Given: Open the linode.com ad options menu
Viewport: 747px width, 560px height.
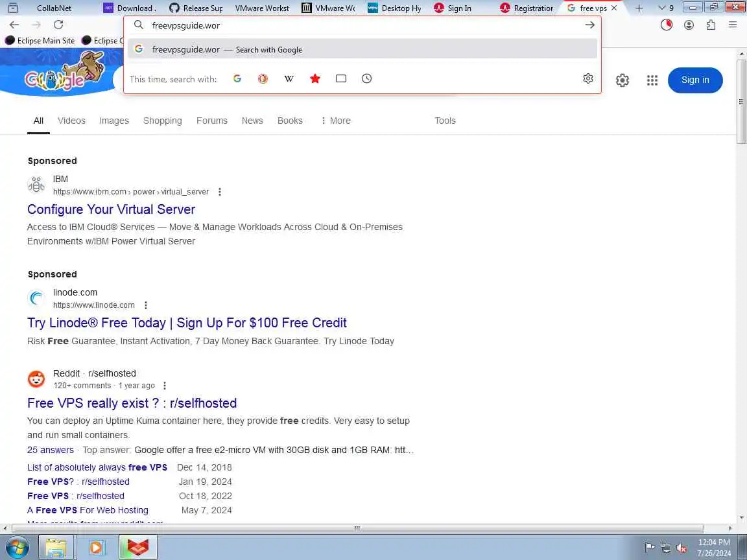Looking at the screenshot, I should (x=146, y=305).
